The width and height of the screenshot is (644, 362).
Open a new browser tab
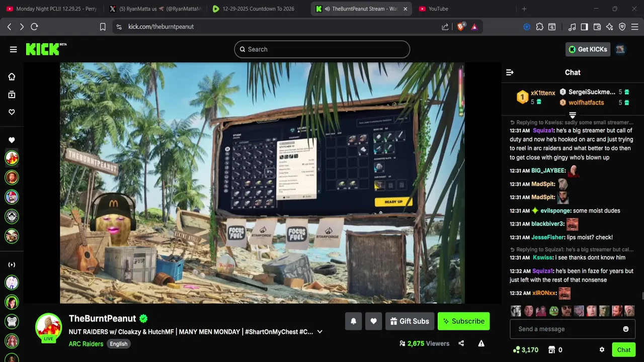coord(524,9)
